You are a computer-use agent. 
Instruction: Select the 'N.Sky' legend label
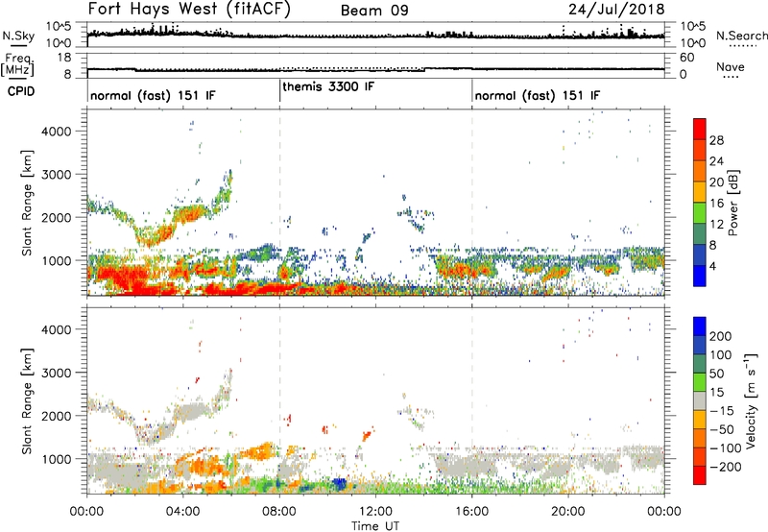point(18,36)
